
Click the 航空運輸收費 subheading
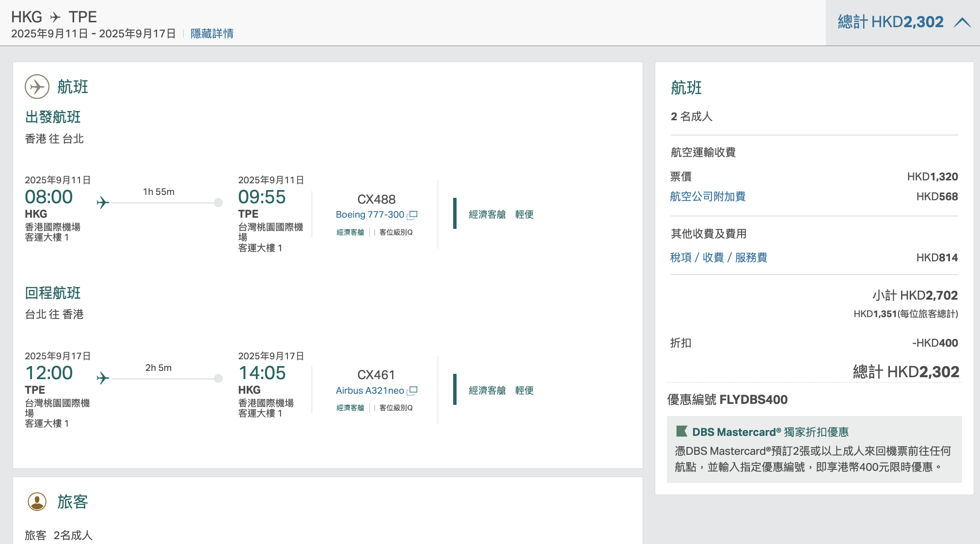coord(703,152)
